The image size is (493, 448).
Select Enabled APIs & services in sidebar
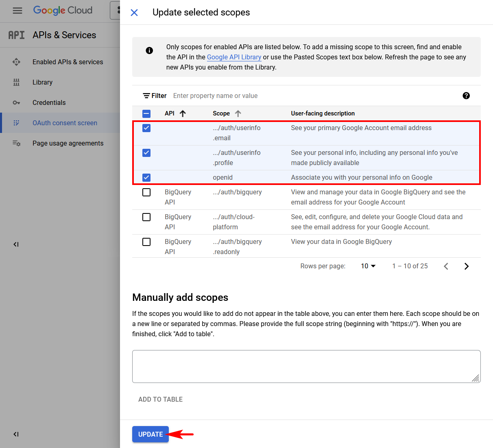[67, 62]
